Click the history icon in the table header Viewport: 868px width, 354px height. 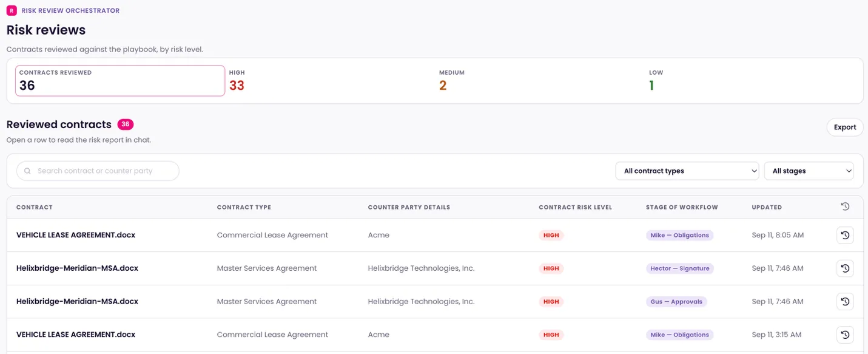(x=845, y=207)
